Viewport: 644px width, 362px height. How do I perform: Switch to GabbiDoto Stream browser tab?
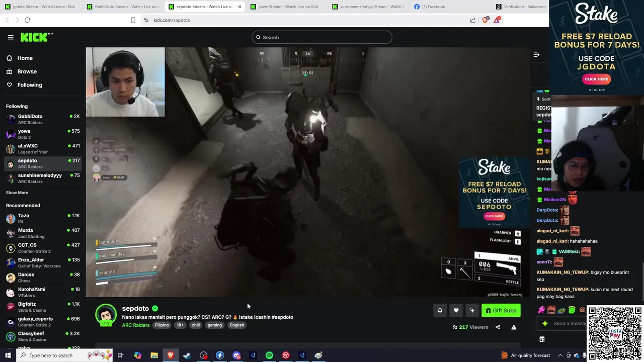click(x=122, y=7)
